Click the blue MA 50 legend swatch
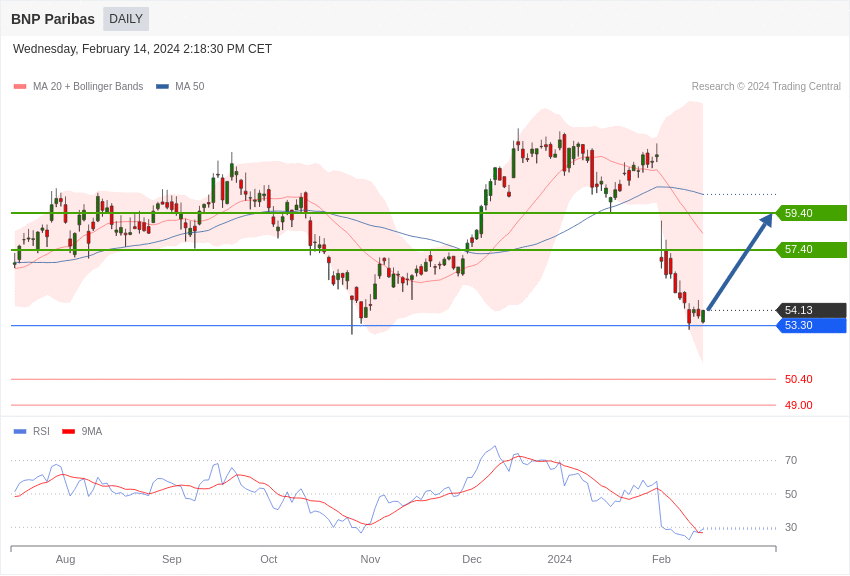Screen dimensions: 850x576 162,87
